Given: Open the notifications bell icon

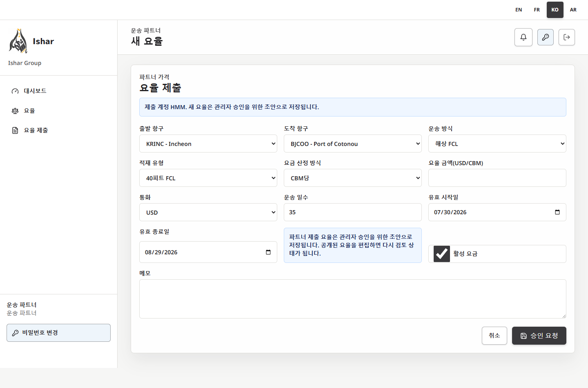Looking at the screenshot, I should pyautogui.click(x=523, y=37).
